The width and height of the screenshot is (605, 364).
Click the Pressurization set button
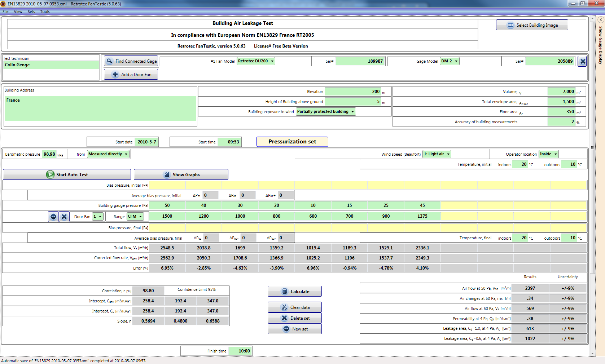[x=292, y=142]
